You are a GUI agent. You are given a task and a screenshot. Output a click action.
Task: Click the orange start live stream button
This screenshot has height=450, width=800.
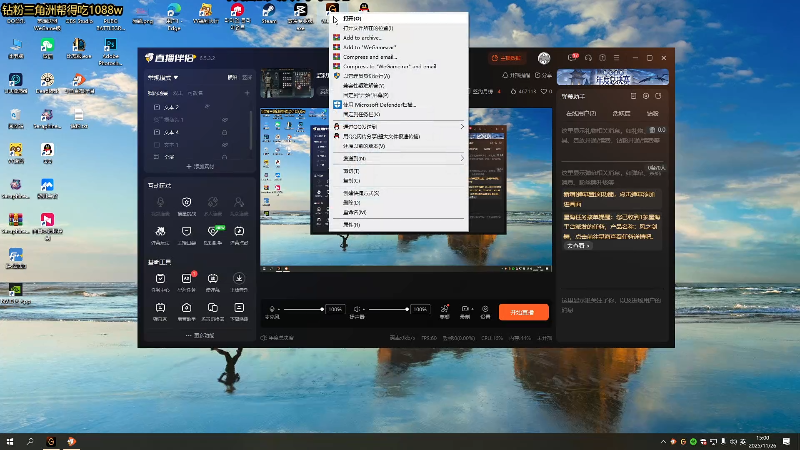[x=523, y=312]
